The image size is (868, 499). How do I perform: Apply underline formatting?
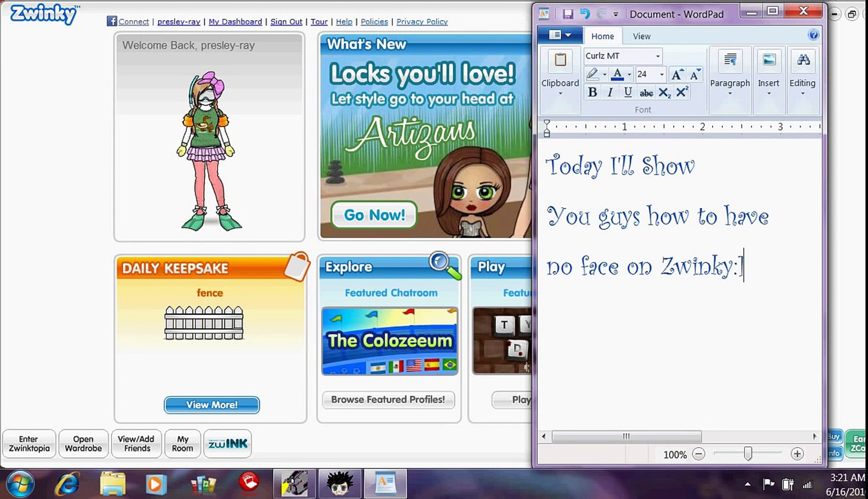pyautogui.click(x=628, y=92)
